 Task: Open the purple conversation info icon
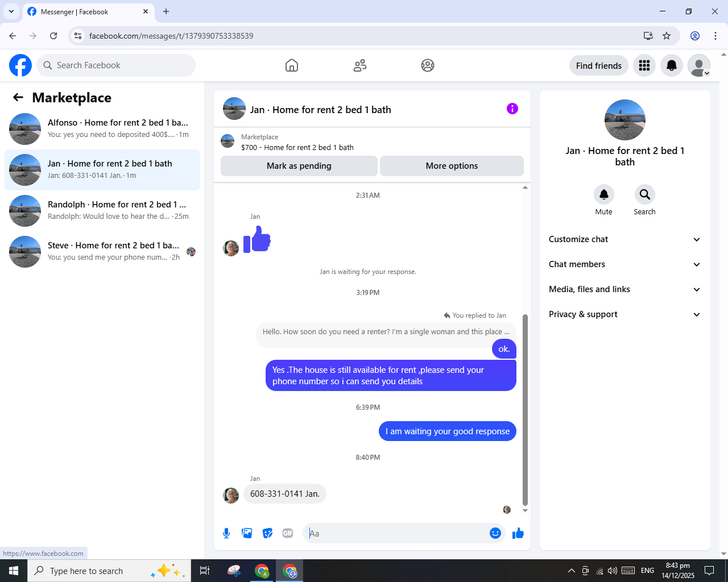click(512, 109)
